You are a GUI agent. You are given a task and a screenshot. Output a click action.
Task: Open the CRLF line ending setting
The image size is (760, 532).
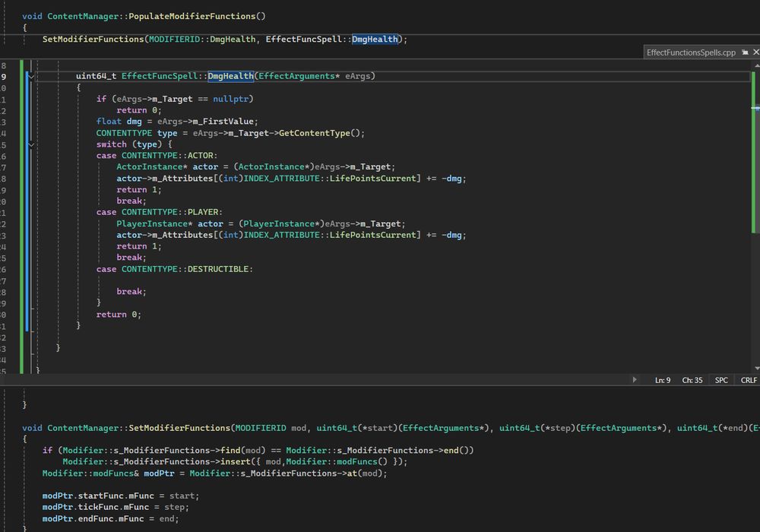749,380
